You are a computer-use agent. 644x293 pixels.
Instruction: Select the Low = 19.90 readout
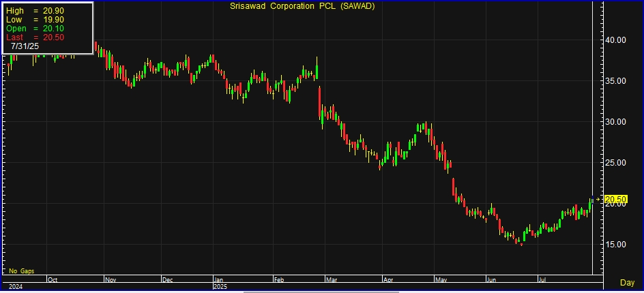tap(35, 20)
